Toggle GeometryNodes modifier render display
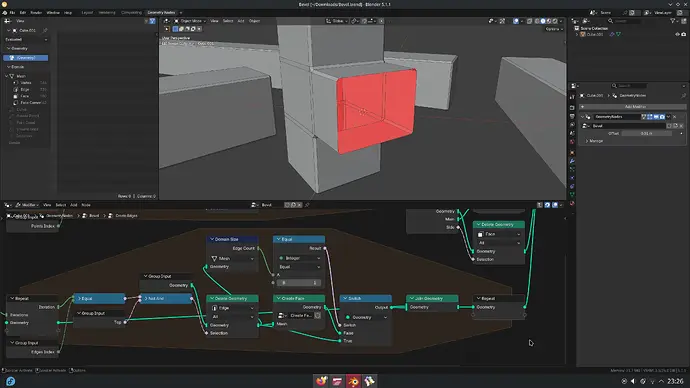Screen dimensions: 690x388 pos(662,117)
